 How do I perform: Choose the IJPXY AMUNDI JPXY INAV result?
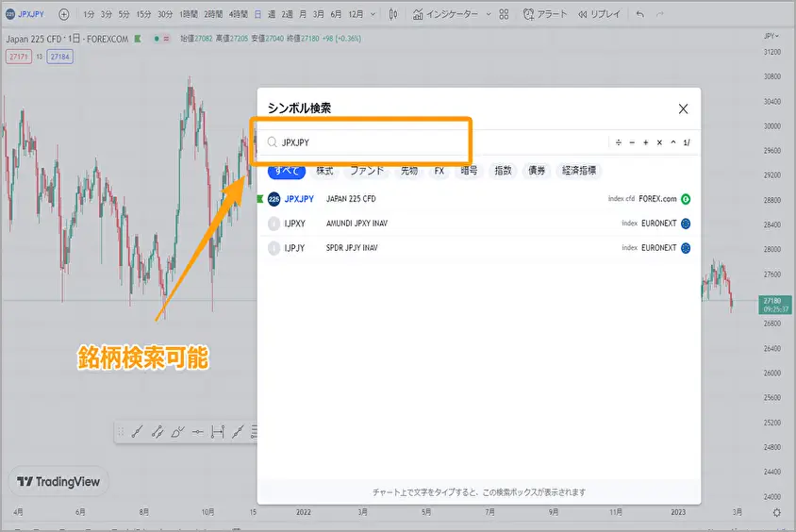click(479, 224)
